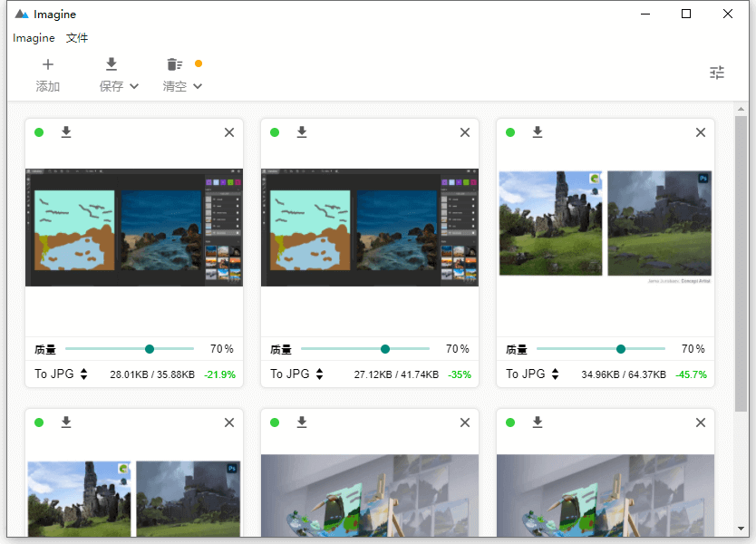Open the 保存 dropdown chevron

click(134, 86)
